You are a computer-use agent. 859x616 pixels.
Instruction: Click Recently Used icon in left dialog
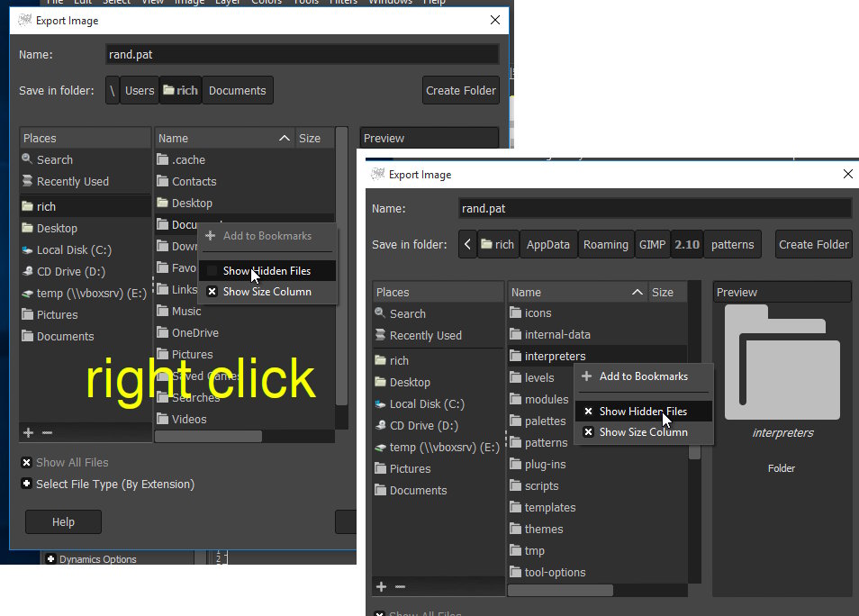tap(27, 181)
